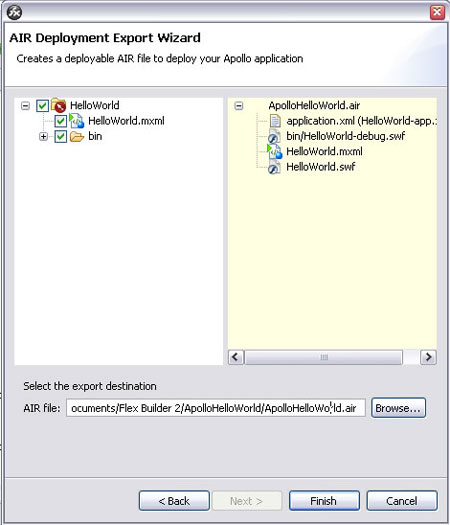
Task: Select the ApolloHelloWorld.air tree entry
Action: point(314,105)
